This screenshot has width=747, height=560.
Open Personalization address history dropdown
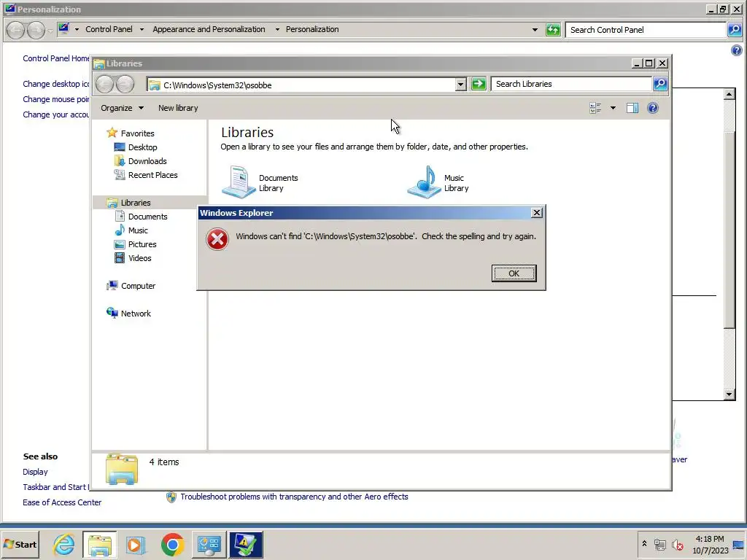point(535,29)
